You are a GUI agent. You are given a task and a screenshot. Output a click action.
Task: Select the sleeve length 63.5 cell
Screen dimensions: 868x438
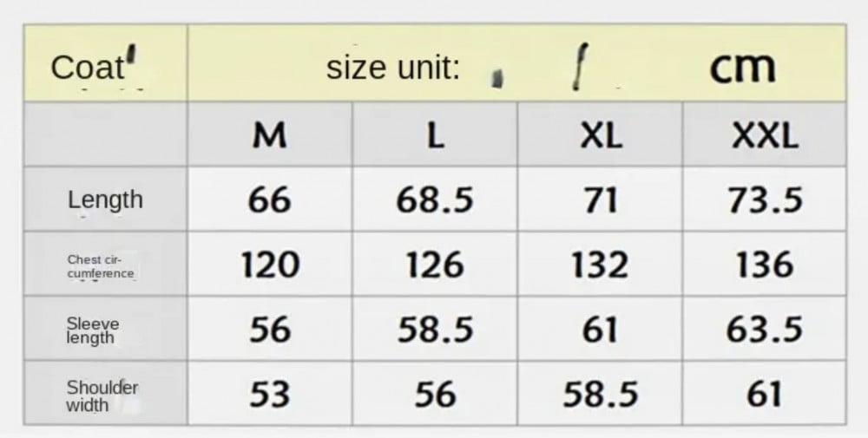765,329
